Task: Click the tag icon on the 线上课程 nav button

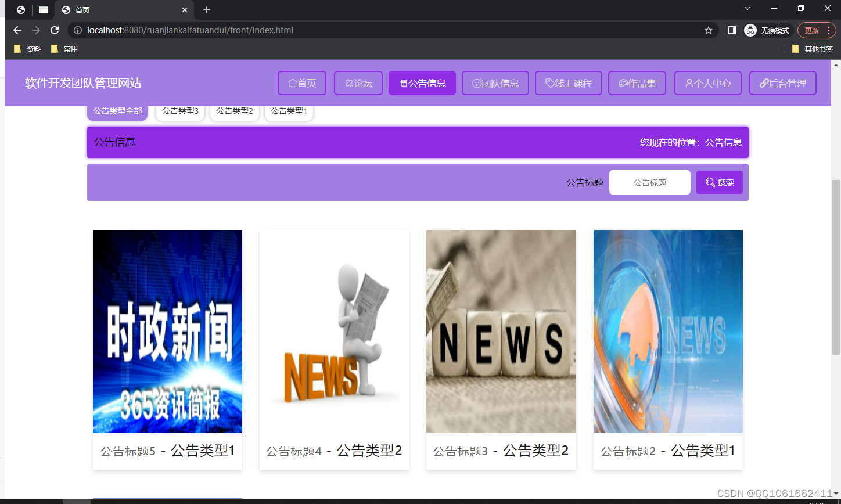Action: pos(549,82)
